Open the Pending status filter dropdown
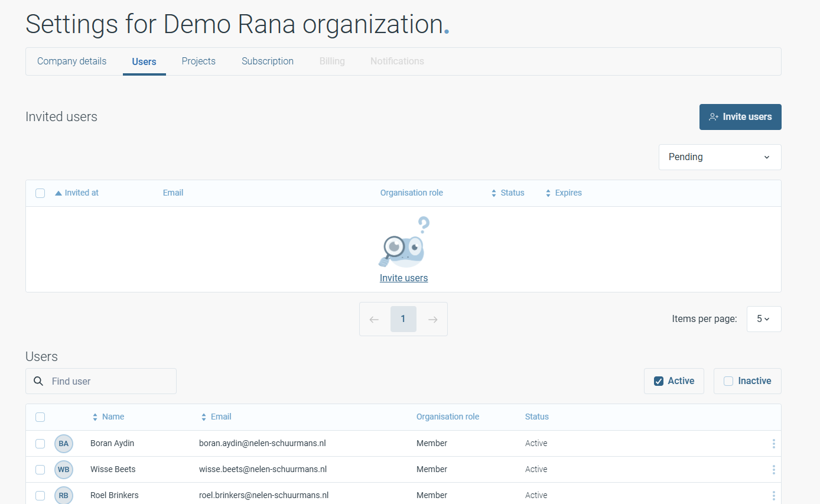The width and height of the screenshot is (820, 504). point(720,157)
